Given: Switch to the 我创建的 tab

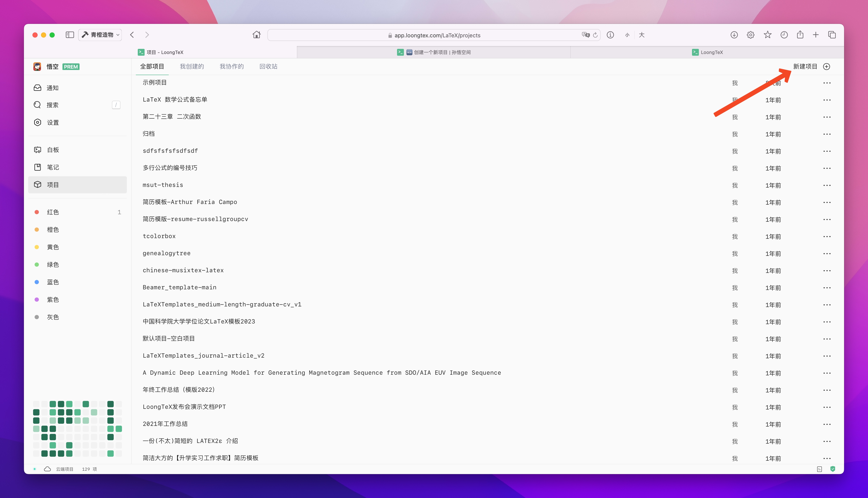Looking at the screenshot, I should (192, 66).
